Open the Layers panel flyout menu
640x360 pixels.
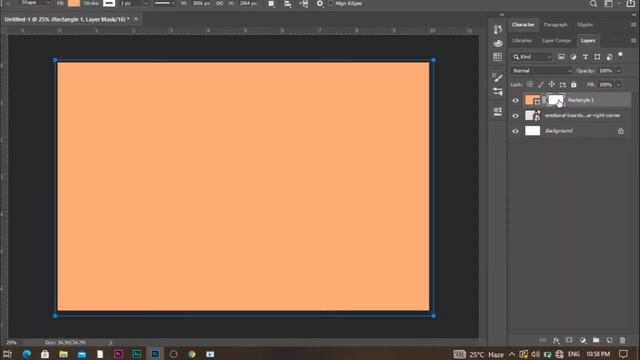click(x=633, y=41)
